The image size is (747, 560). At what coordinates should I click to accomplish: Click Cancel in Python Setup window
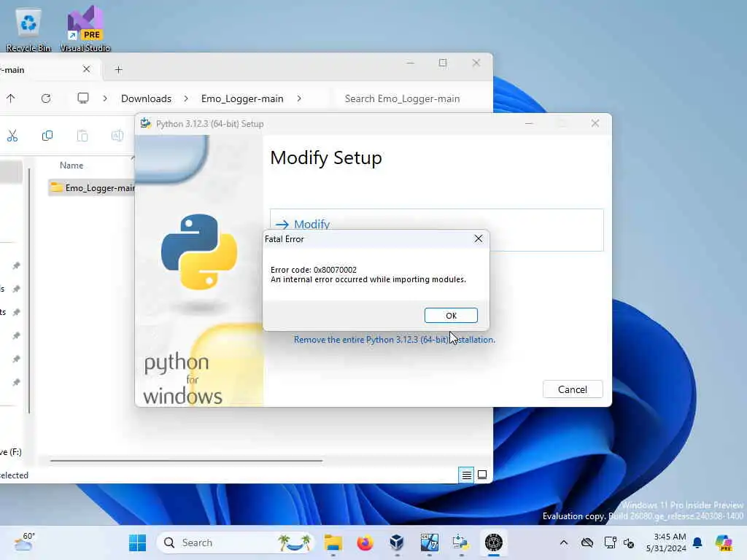[x=573, y=389]
